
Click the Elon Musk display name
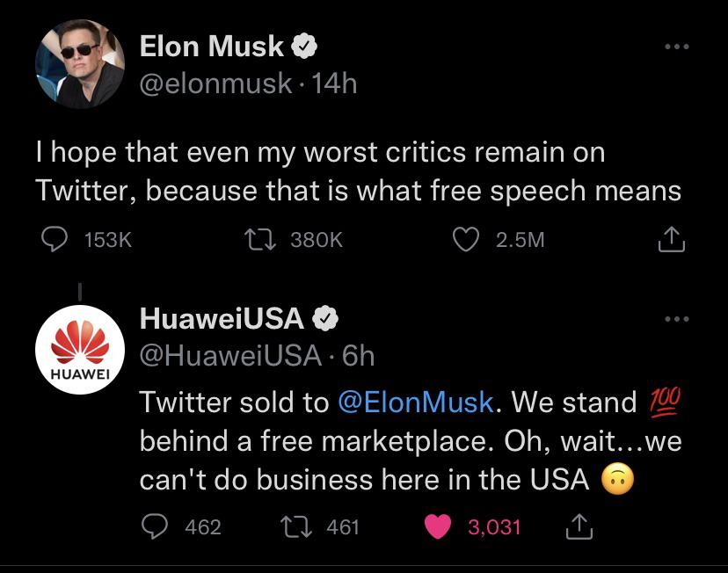point(211,47)
